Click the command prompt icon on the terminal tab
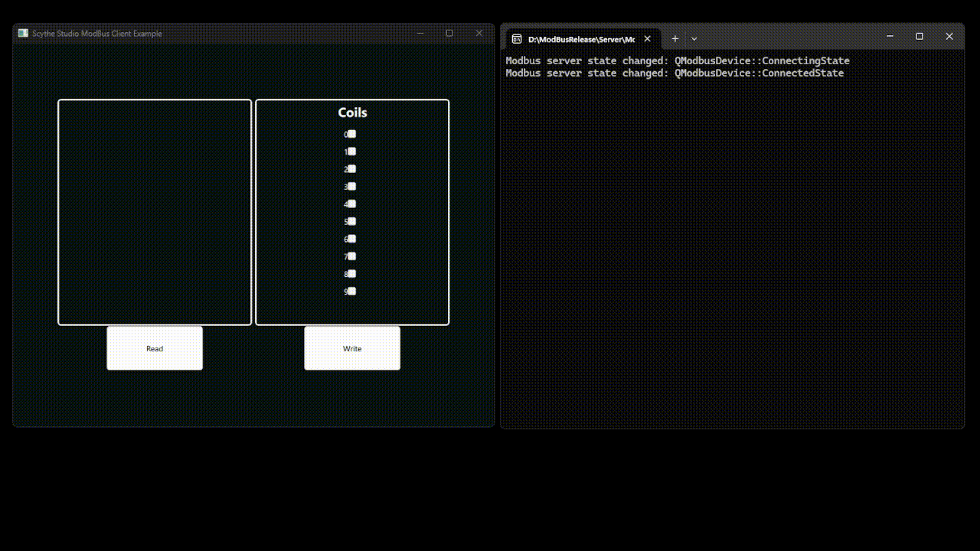 [518, 38]
